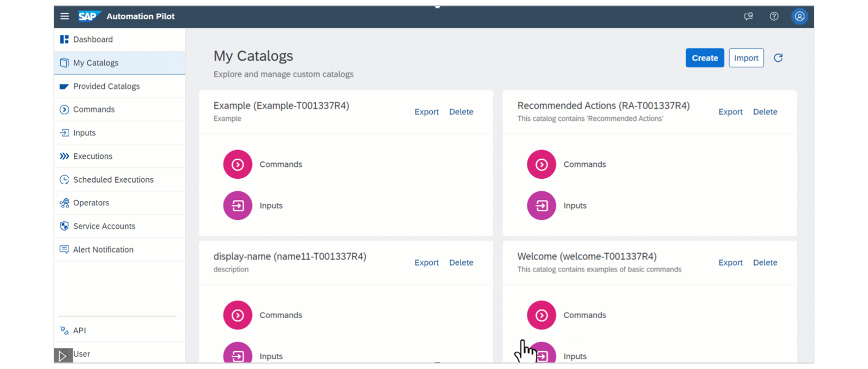Open the user profile avatar

800,16
